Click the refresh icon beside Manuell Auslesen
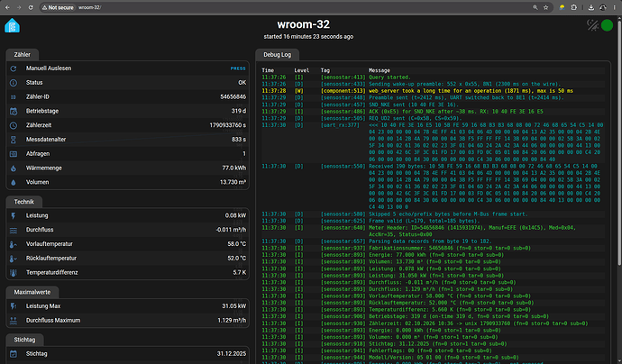 coord(14,68)
